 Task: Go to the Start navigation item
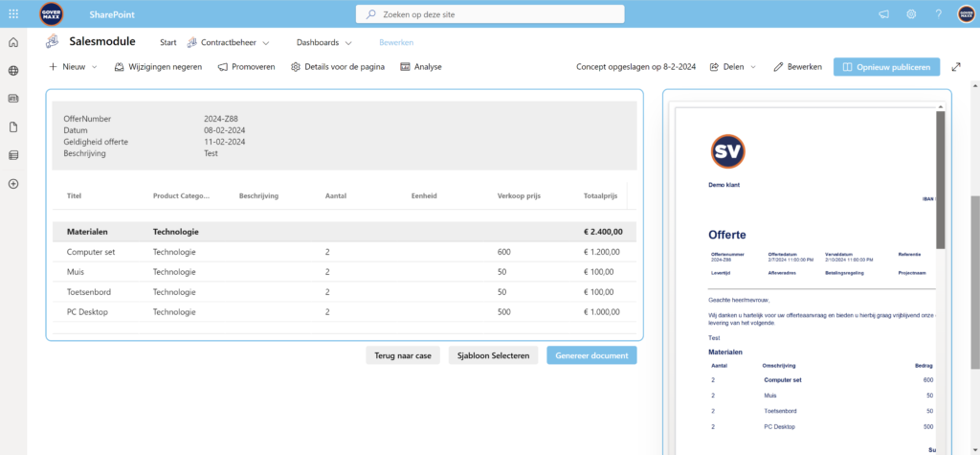pos(168,43)
